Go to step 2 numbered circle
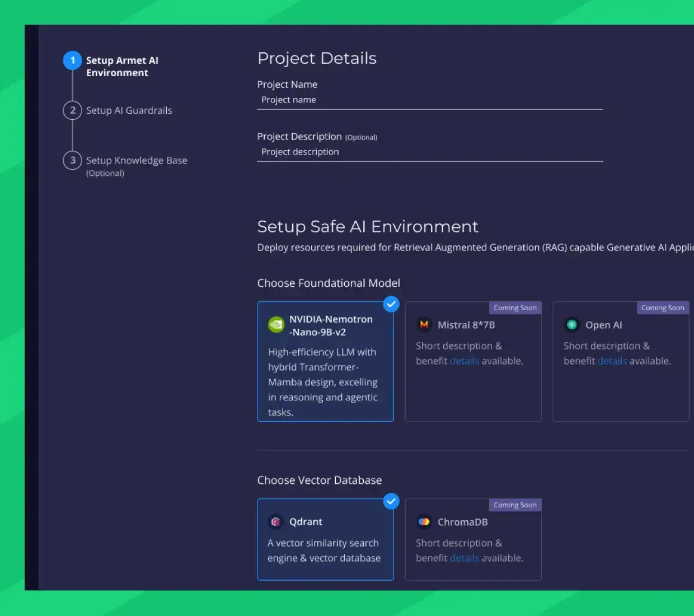Screen dimensions: 694x616 (72, 110)
